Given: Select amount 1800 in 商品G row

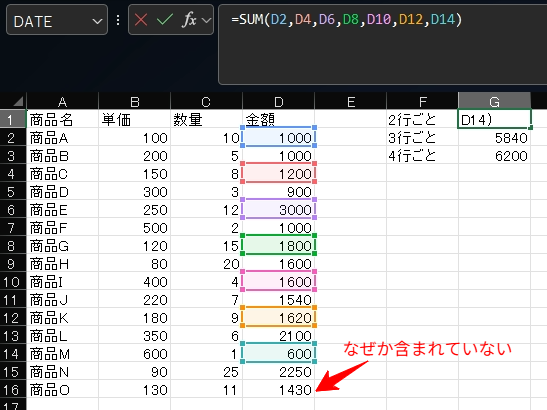Looking at the screenshot, I should [x=278, y=246].
